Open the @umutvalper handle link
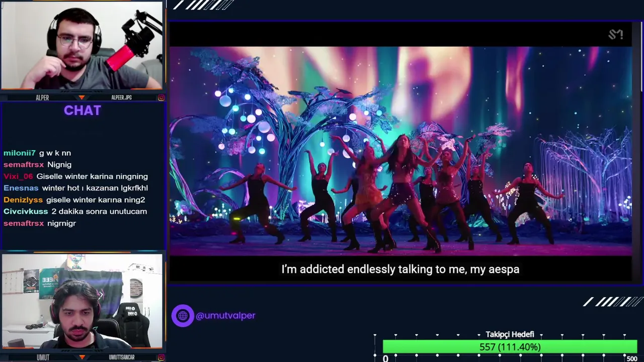This screenshot has height=362, width=644. point(225,316)
